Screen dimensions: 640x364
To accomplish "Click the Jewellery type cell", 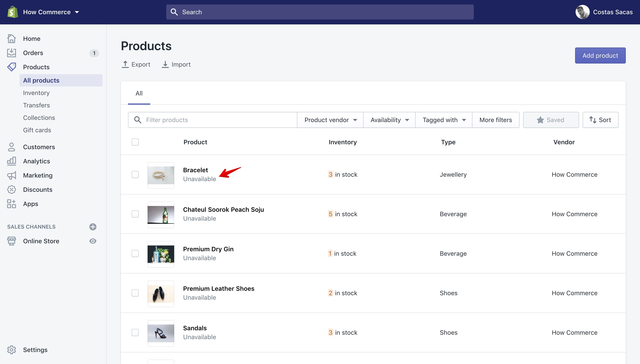I will pyautogui.click(x=453, y=174).
